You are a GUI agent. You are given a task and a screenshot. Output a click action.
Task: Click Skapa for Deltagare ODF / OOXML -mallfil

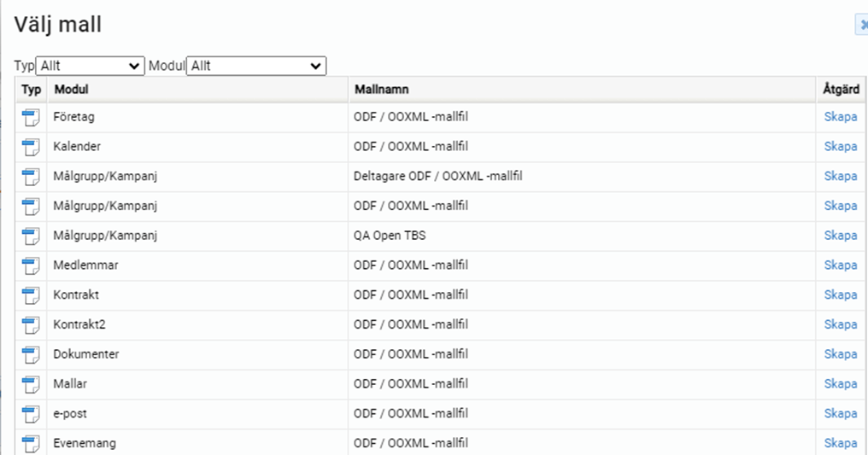click(x=840, y=177)
